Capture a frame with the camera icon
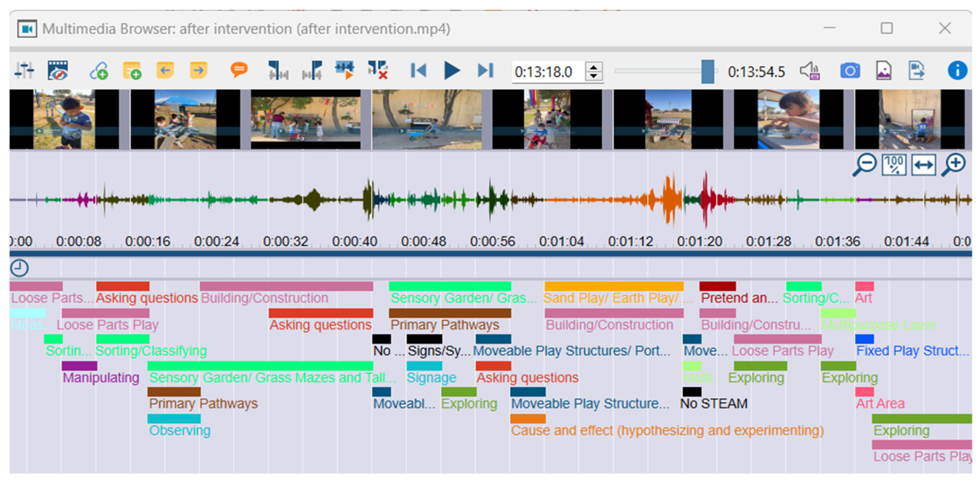The image size is (980, 481). (850, 71)
